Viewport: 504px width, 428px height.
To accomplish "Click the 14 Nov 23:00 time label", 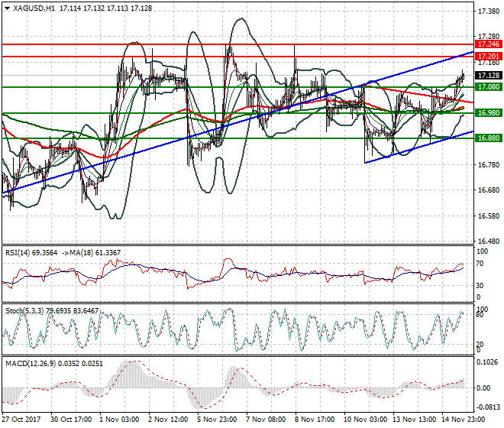I will pos(464,420).
